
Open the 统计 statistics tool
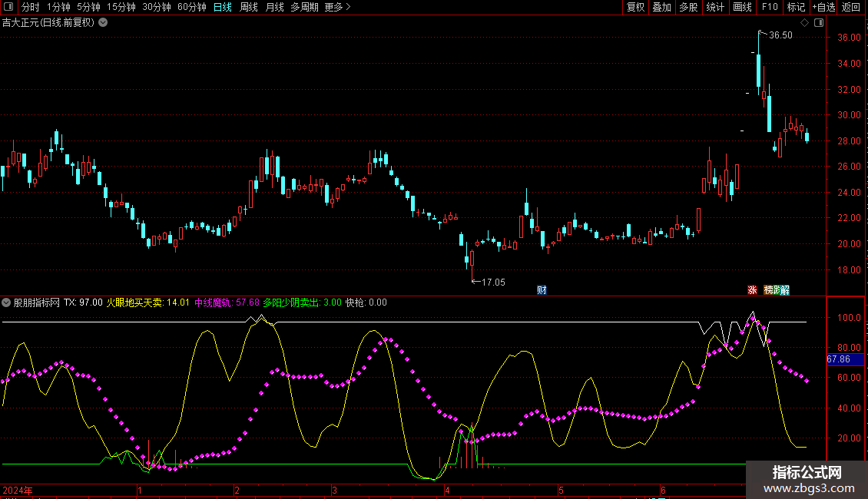(x=715, y=7)
